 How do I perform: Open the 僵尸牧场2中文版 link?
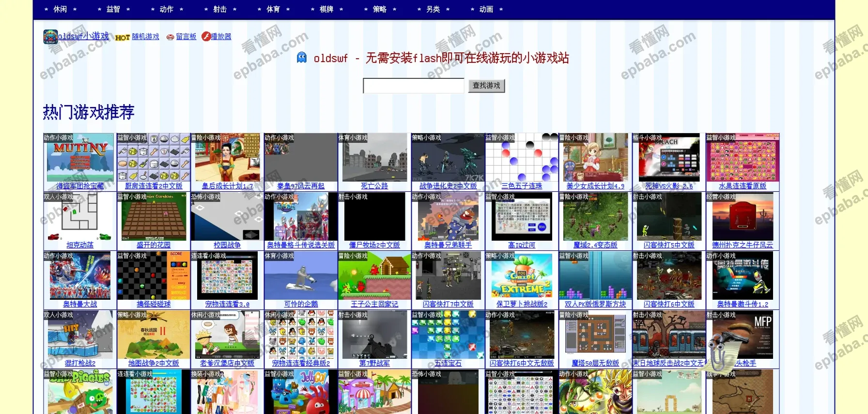click(x=374, y=245)
